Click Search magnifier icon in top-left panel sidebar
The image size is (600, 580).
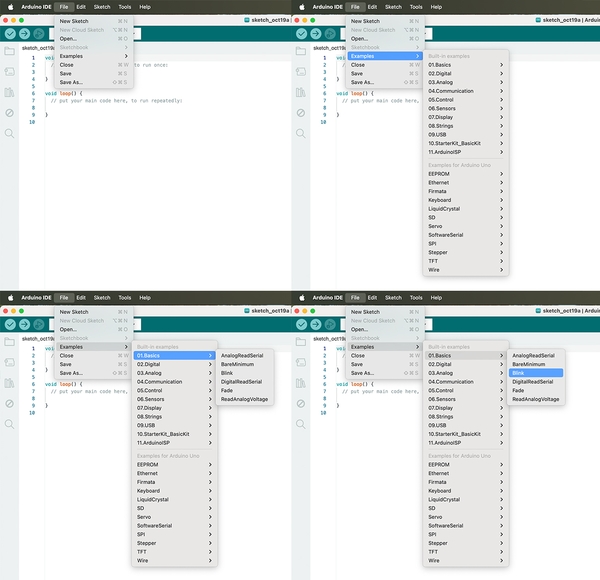pos(9,133)
